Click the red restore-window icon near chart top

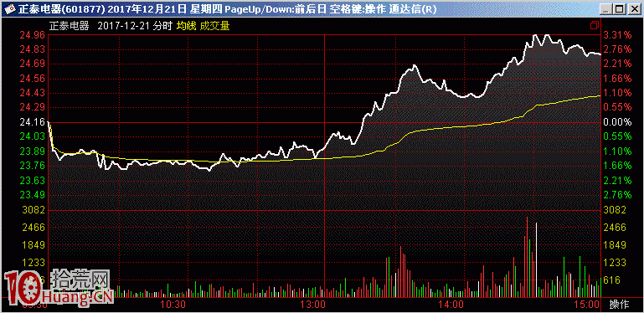(x=594, y=26)
